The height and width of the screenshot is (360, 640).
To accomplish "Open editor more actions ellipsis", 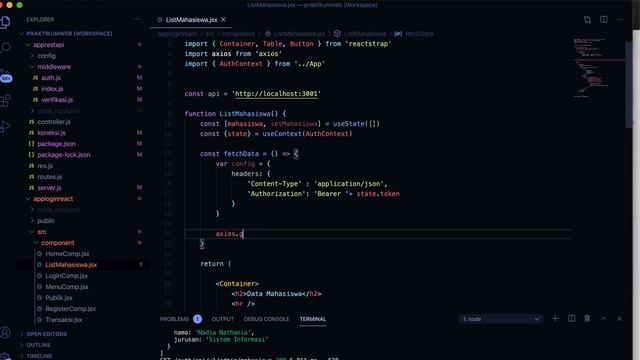I will pyautogui.click(x=620, y=20).
